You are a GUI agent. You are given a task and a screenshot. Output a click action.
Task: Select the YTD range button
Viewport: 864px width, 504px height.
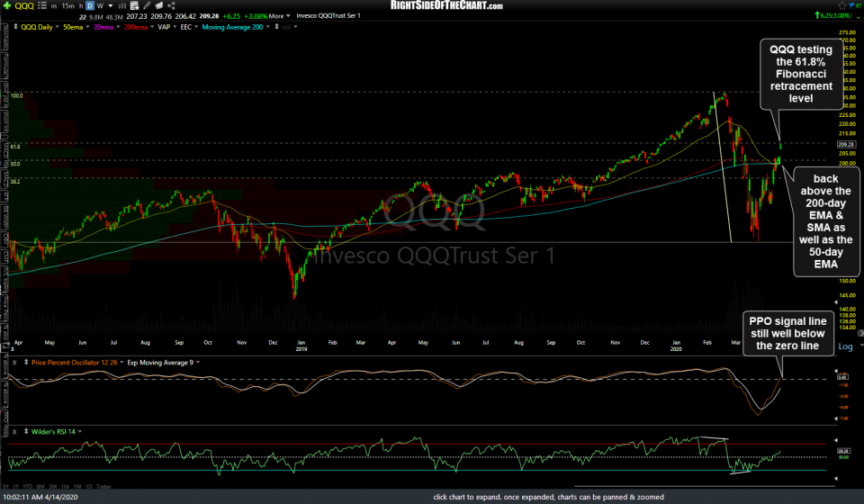click(27, 487)
